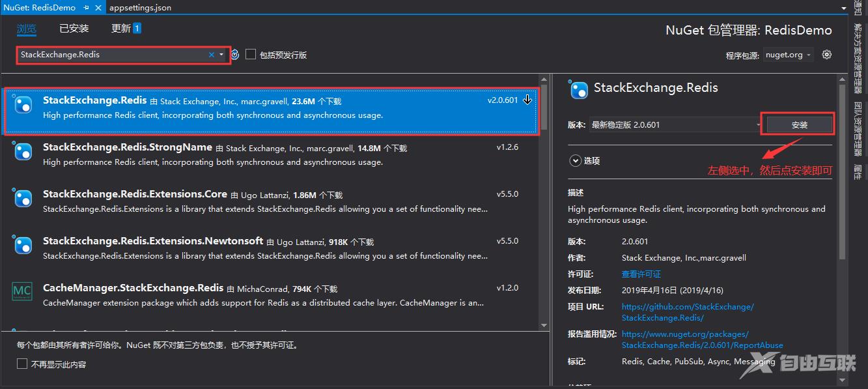This screenshot has width=868, height=389.
Task: Click the StackExchange.Redis search input field
Action: (x=111, y=55)
